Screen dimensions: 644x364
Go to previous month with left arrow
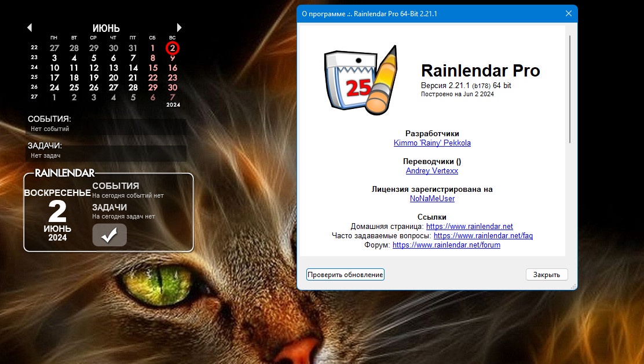click(x=29, y=27)
